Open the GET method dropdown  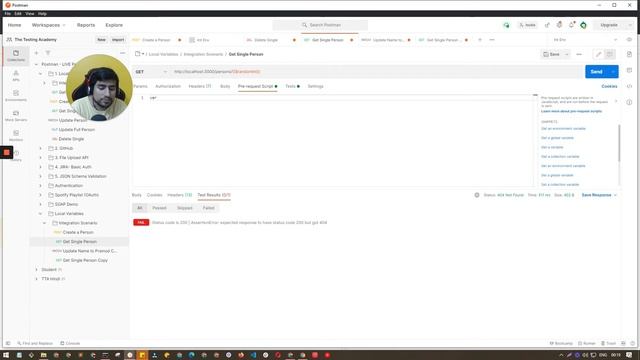(151, 71)
